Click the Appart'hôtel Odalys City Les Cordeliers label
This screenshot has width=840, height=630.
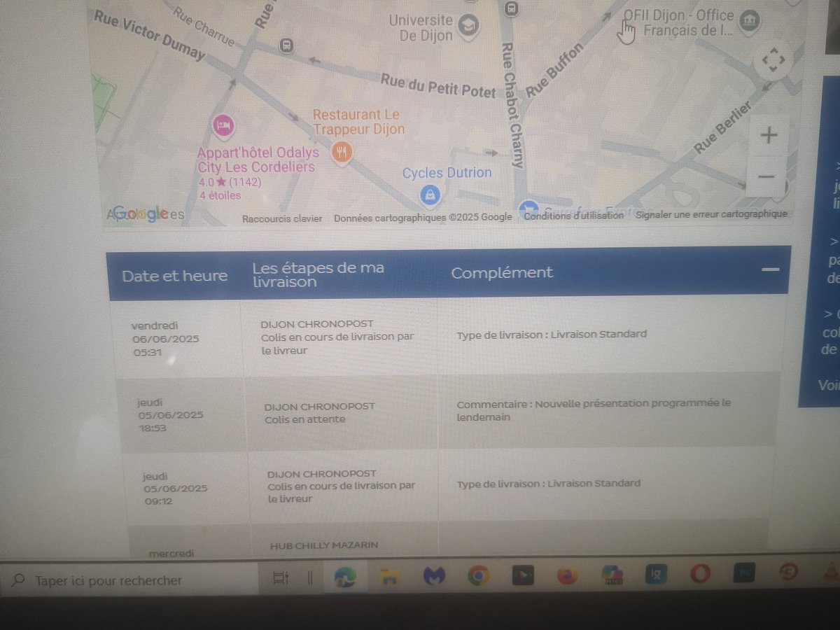coord(258,160)
